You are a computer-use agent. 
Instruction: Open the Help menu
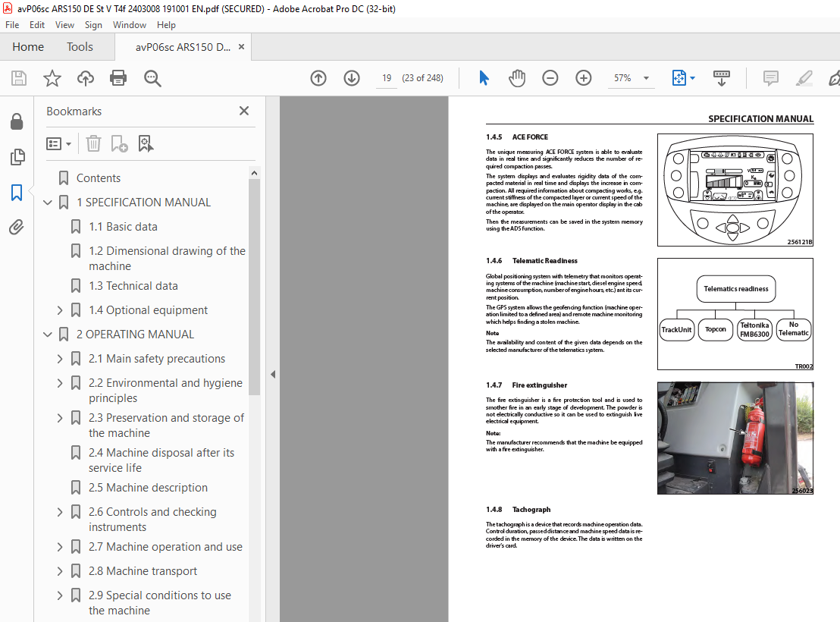(166, 25)
